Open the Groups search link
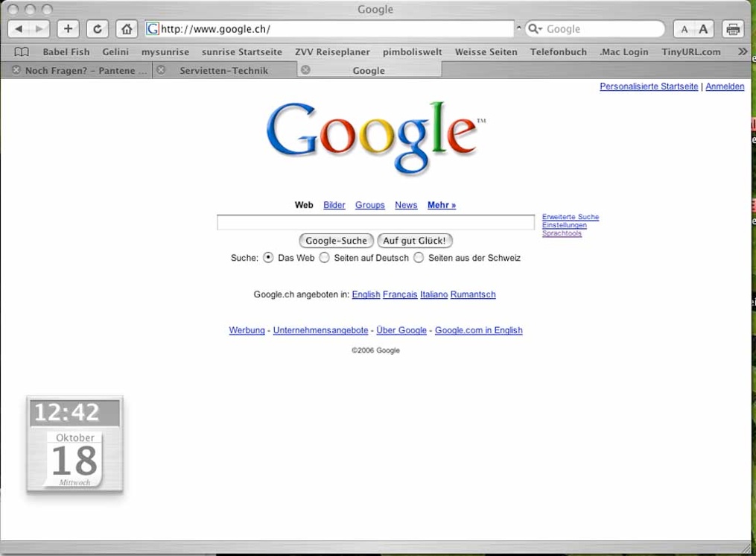Viewport: 756px width, 556px height. pos(369,205)
